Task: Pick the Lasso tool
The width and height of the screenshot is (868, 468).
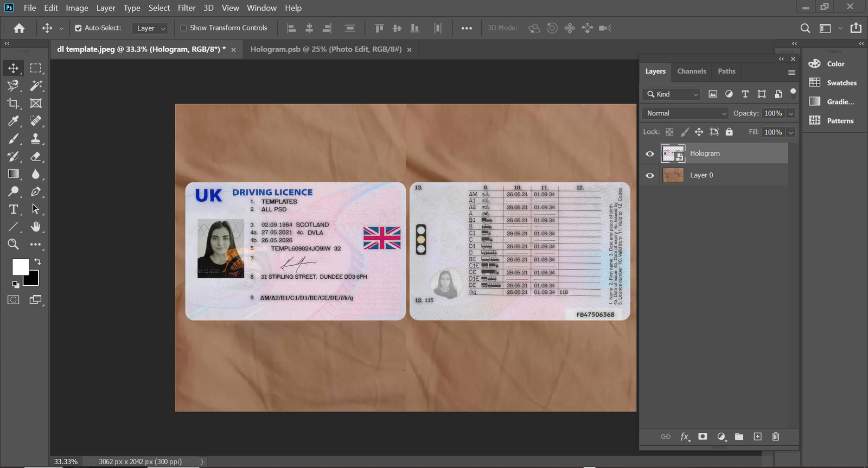Action: coord(13,86)
